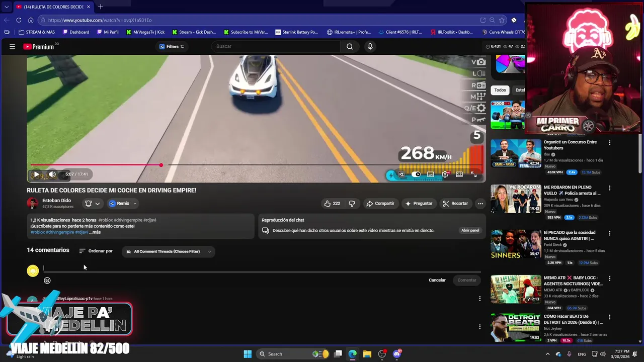Open the Windows Start menu
The height and width of the screenshot is (362, 644).
pos(248,354)
